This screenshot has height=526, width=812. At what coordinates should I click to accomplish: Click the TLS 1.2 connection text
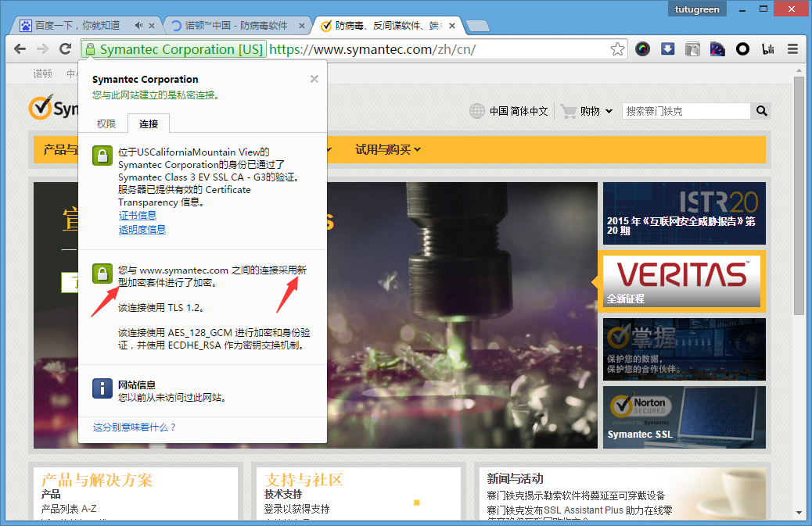[161, 308]
